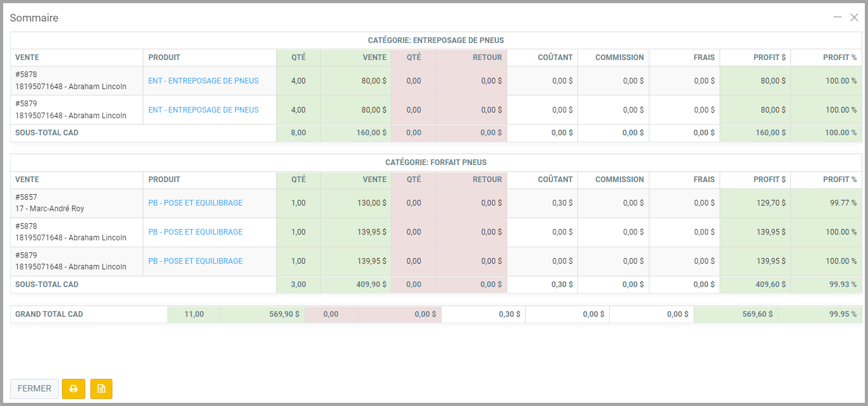The image size is (868, 406).
Task: Click the CATÉGORIE: FORFAIT PNEUS header
Action: [x=435, y=163]
